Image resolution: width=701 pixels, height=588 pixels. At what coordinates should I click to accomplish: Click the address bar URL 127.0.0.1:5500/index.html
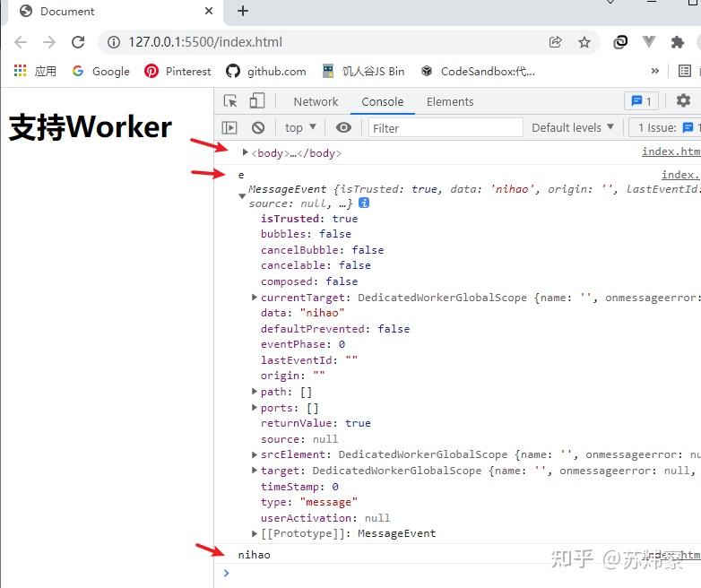pos(205,42)
